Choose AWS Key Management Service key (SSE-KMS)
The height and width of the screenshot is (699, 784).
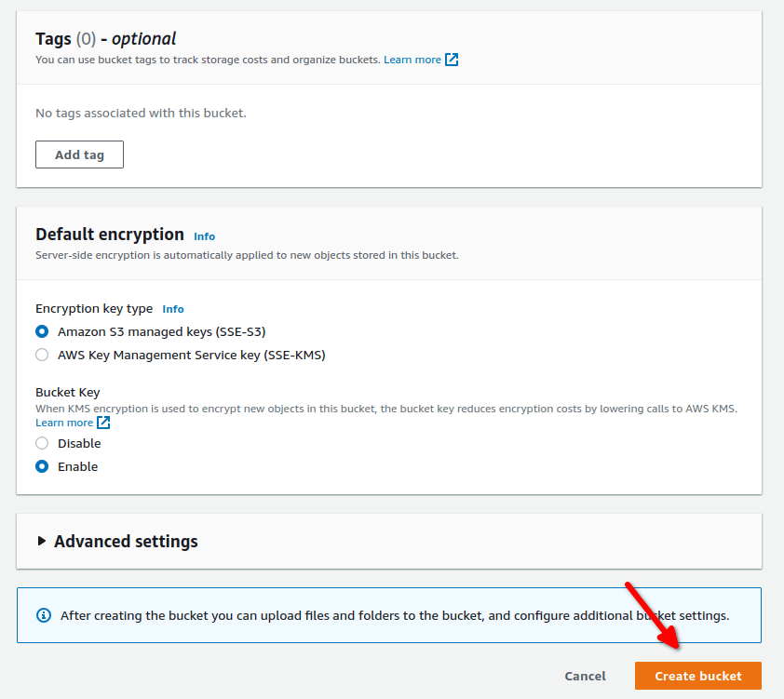click(x=40, y=355)
